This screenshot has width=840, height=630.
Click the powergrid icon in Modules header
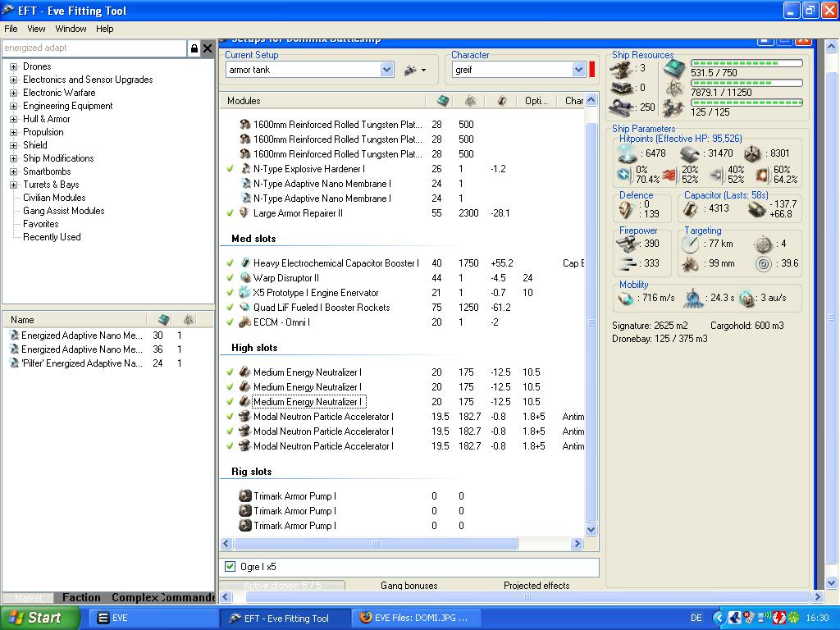coord(470,100)
